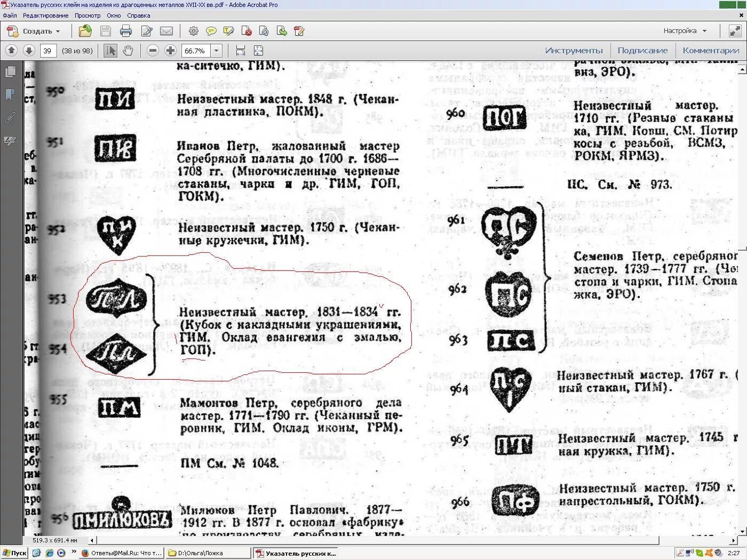This screenshot has width=747, height=560.
Task: Go to next page with down arrow
Action: pyautogui.click(x=29, y=51)
